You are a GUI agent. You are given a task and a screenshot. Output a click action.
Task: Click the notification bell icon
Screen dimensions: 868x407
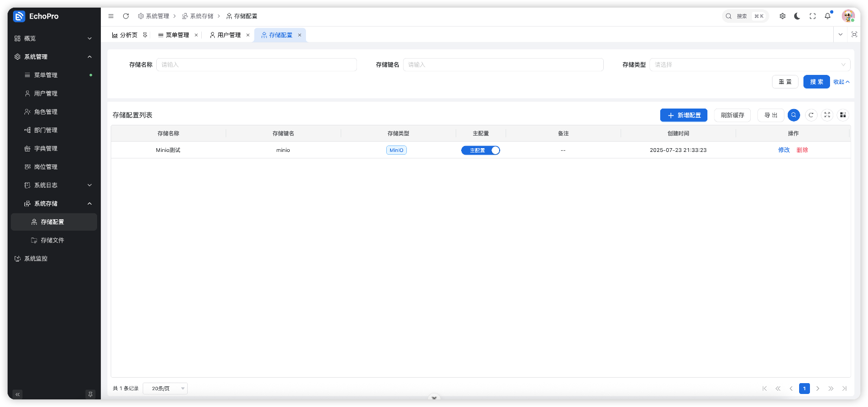pos(827,16)
